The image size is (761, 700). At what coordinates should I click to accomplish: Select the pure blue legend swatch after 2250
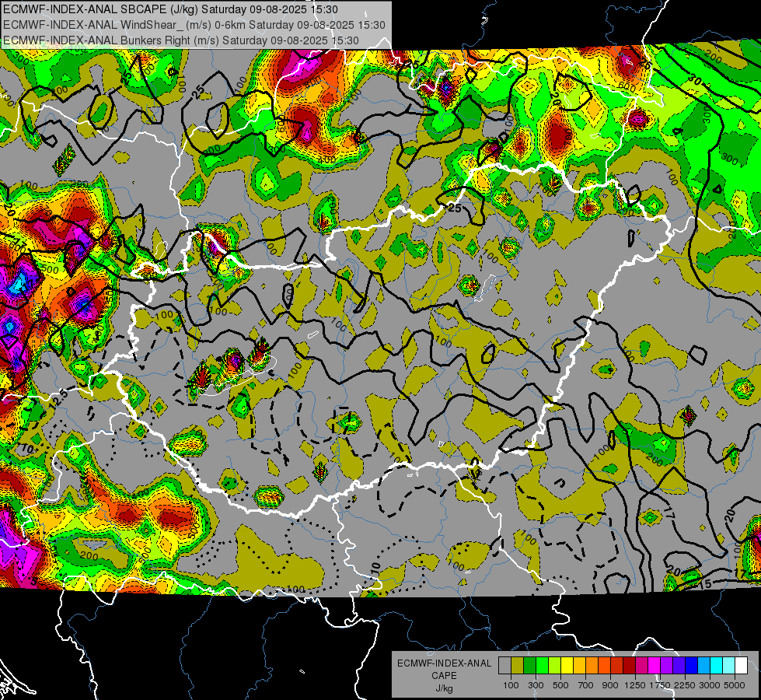pyautogui.click(x=692, y=666)
